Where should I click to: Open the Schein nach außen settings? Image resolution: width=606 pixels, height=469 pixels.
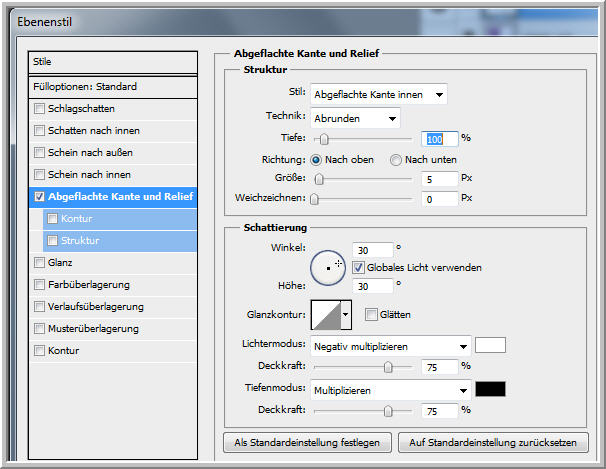(x=90, y=153)
